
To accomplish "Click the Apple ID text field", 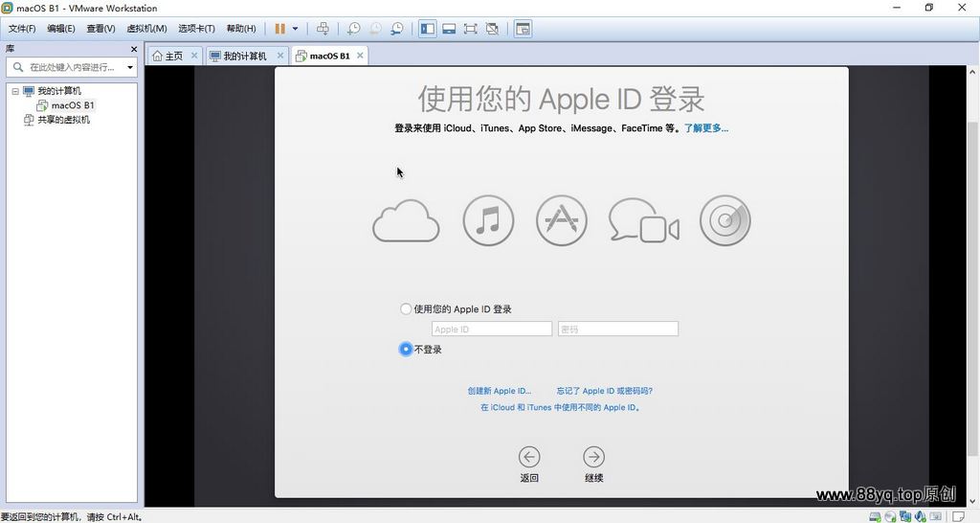I will click(492, 330).
